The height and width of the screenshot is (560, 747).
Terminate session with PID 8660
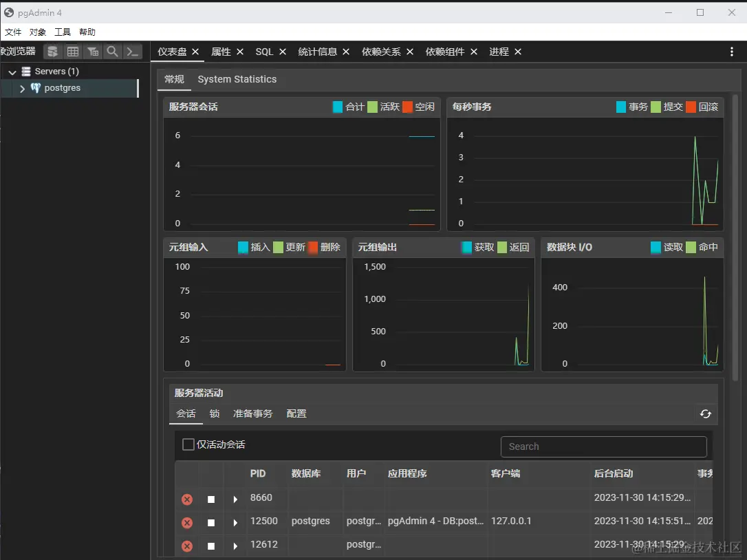[x=187, y=499]
